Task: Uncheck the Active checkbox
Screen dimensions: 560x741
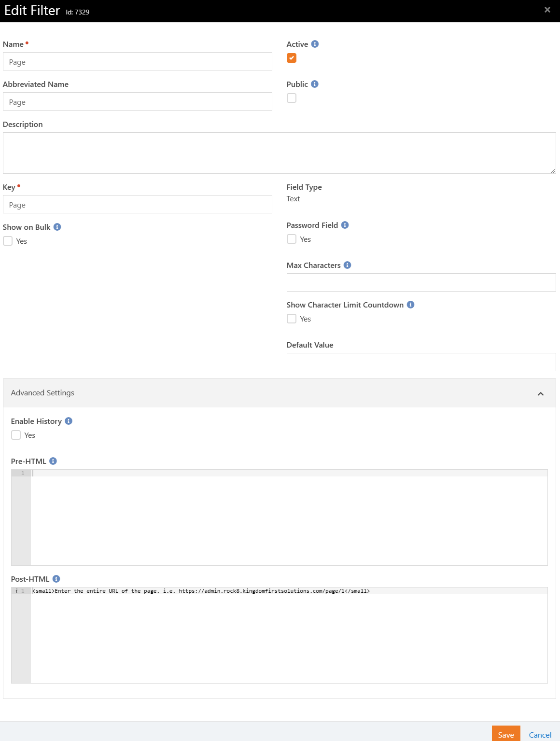Action: [292, 58]
